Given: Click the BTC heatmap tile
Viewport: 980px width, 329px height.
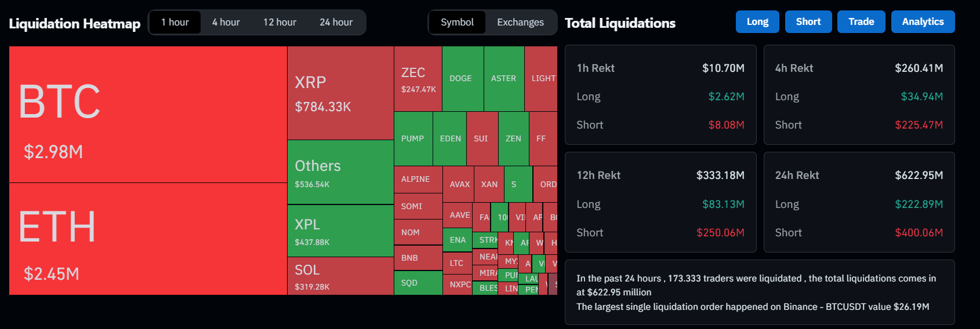Looking at the screenshot, I should (148, 114).
